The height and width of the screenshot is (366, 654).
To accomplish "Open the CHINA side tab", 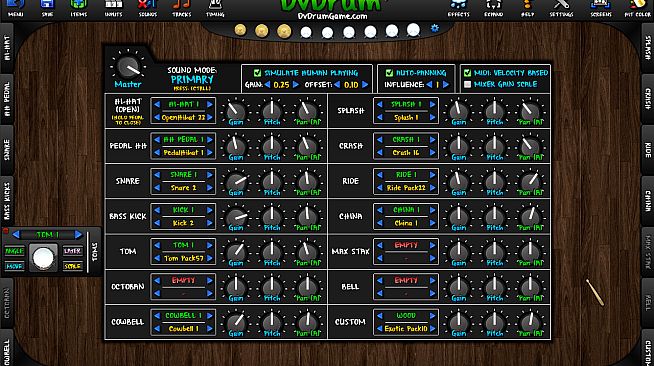I will pos(648,201).
